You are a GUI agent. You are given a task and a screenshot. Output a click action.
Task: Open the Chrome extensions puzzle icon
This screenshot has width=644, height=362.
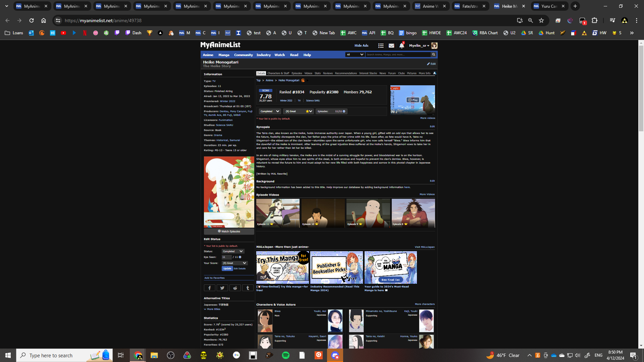click(x=594, y=20)
